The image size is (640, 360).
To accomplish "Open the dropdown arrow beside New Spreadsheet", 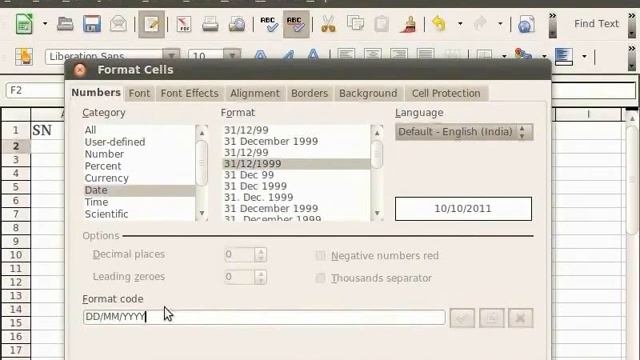I will [x=45, y=24].
